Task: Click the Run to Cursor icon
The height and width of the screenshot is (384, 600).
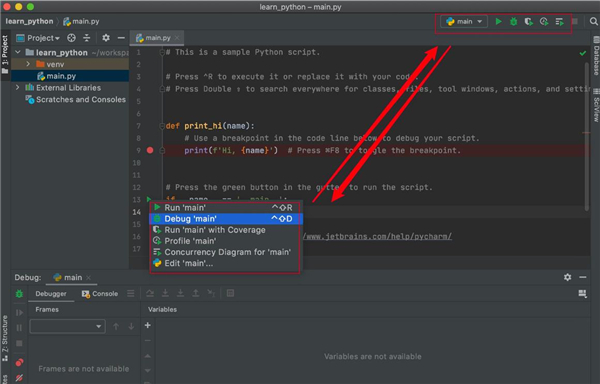Action: coord(211,293)
